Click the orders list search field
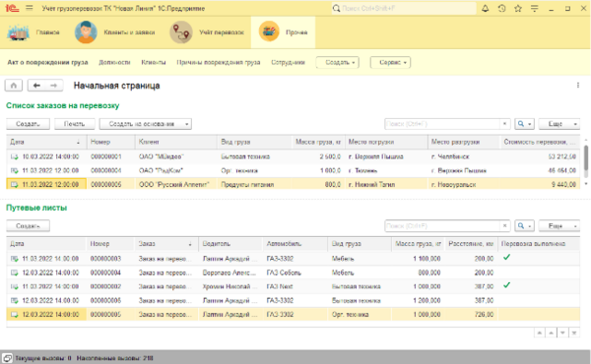591x364 pixels. point(442,124)
